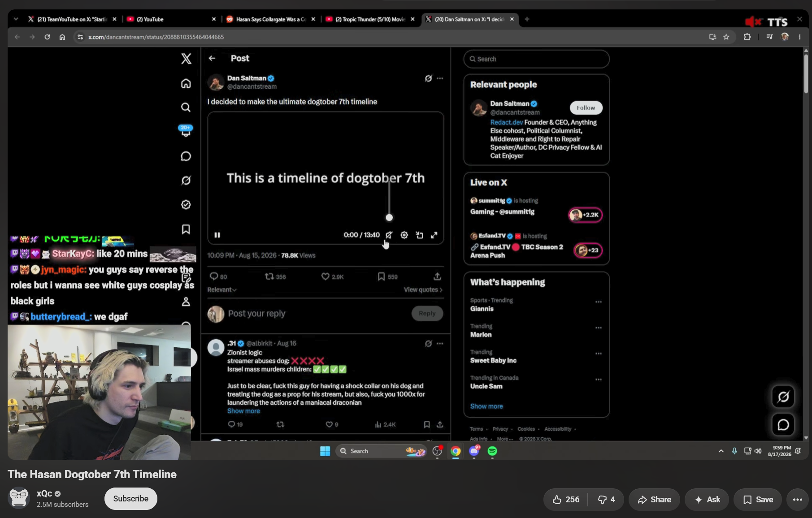The height and width of the screenshot is (518, 812).
Task: Open Grok in X left sidebar
Action: click(186, 180)
